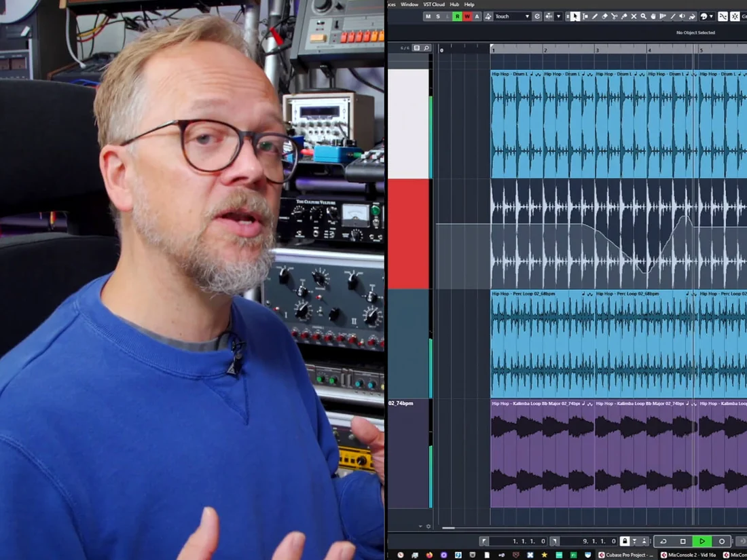This screenshot has height=560, width=747.
Task: Click bar 2 on the timeline ruler
Action: (545, 50)
